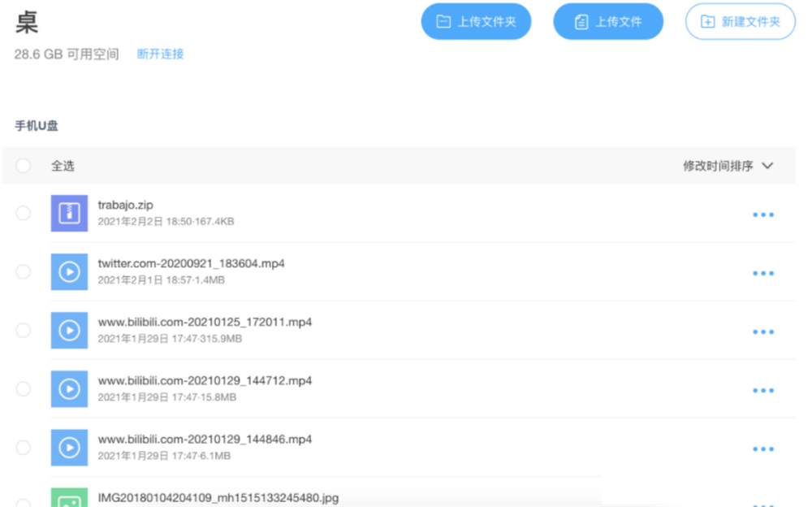Click the 断开连接 disconnect link
This screenshot has height=507, width=812.
(160, 54)
